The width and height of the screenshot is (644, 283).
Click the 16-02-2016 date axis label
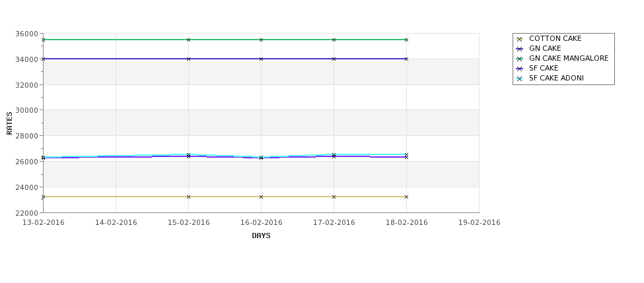pyautogui.click(x=261, y=223)
